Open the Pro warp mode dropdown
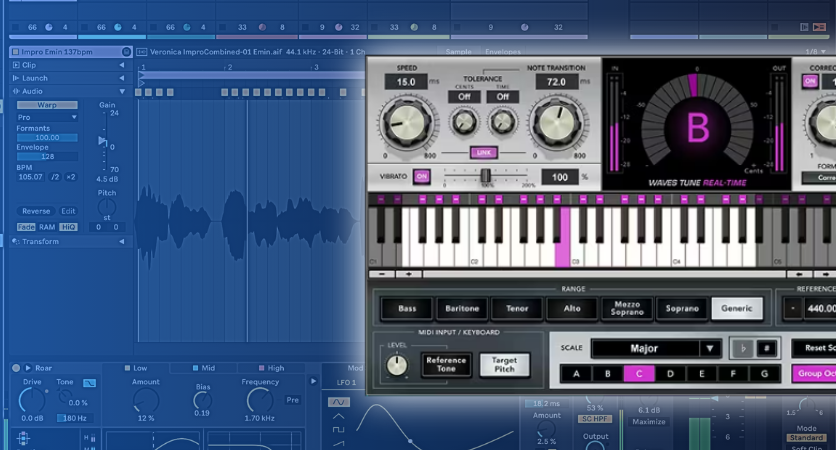The width and height of the screenshot is (836, 450). 47,117
